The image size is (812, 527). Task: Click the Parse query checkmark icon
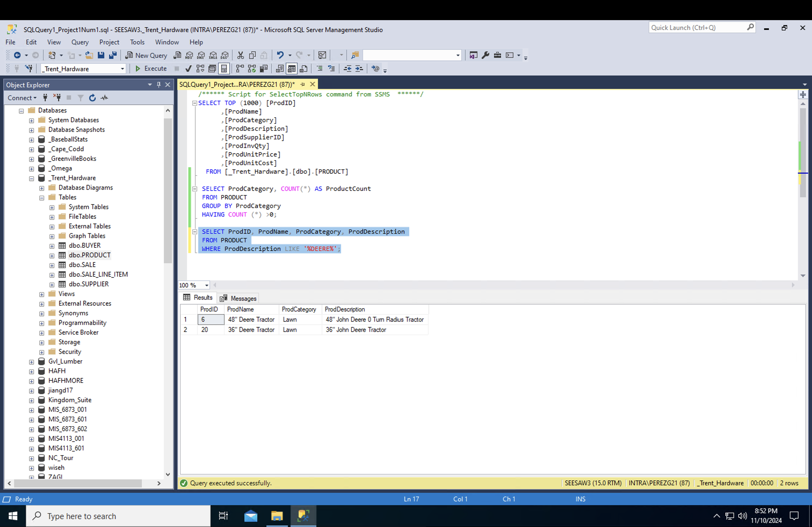click(188, 69)
